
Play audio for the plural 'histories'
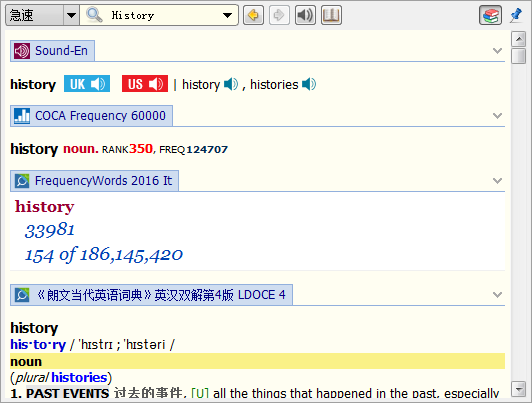(309, 84)
